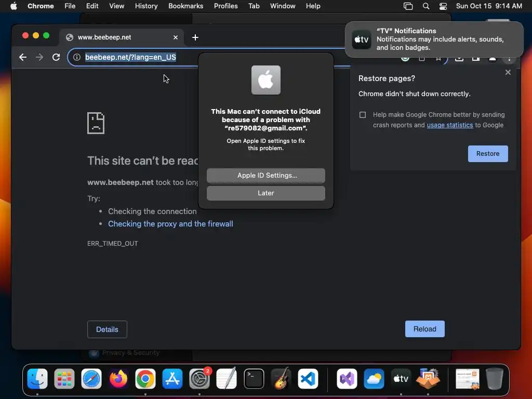Reload the page using the toolbar refresh icon

coord(56,57)
